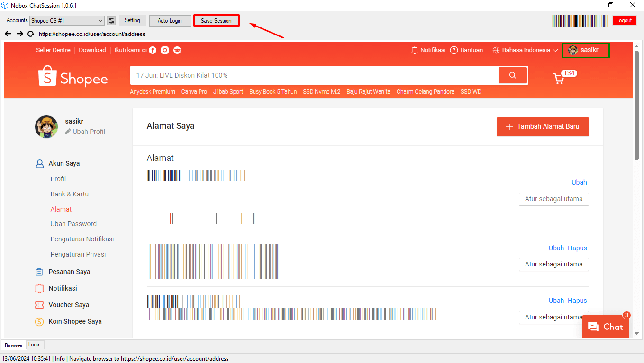Image resolution: width=644 pixels, height=363 pixels.
Task: Click the orange search magnifier button
Action: tap(513, 75)
